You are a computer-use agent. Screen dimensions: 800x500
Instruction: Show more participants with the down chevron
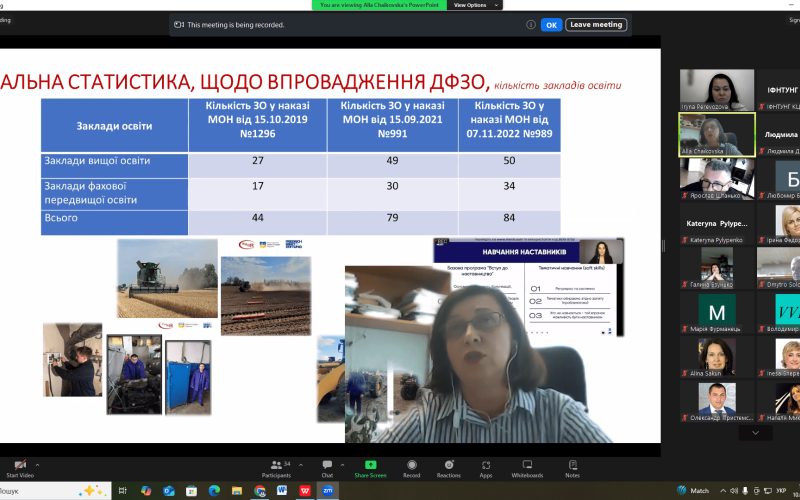tap(756, 433)
